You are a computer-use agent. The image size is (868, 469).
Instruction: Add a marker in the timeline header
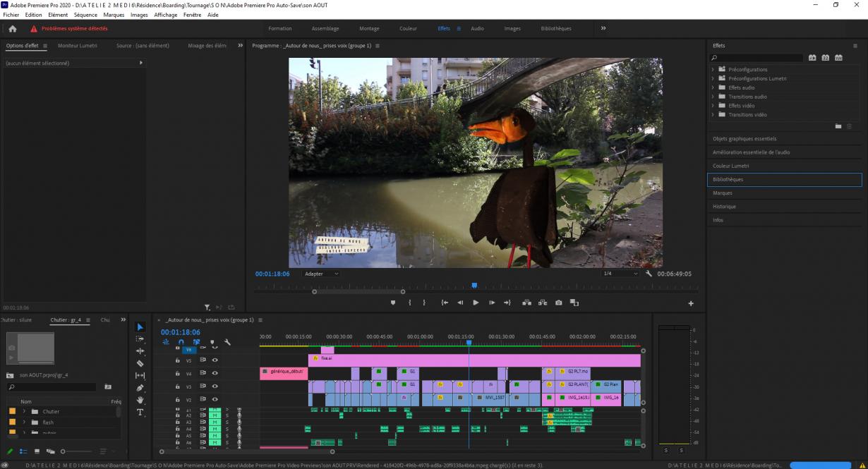pyautogui.click(x=212, y=342)
